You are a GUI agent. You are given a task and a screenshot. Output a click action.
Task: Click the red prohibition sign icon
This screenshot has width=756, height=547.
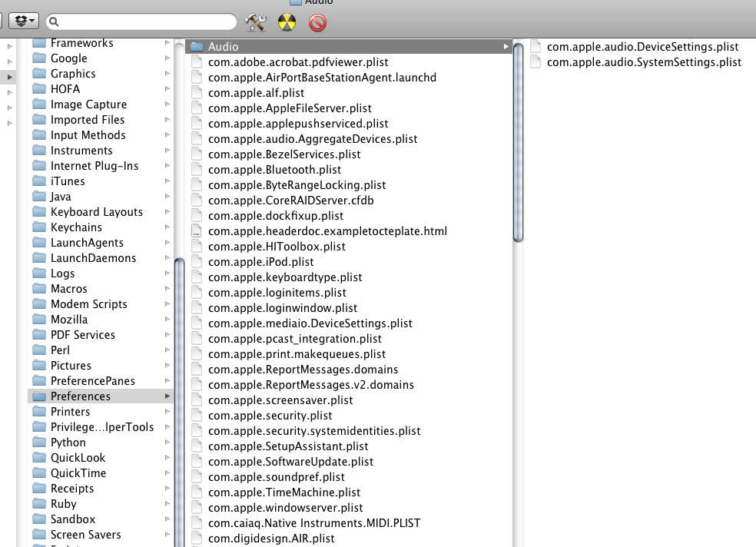(317, 22)
